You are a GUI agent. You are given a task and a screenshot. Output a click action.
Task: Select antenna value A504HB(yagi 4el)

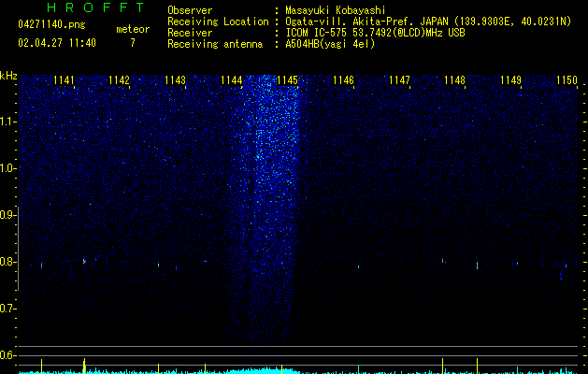(330, 44)
